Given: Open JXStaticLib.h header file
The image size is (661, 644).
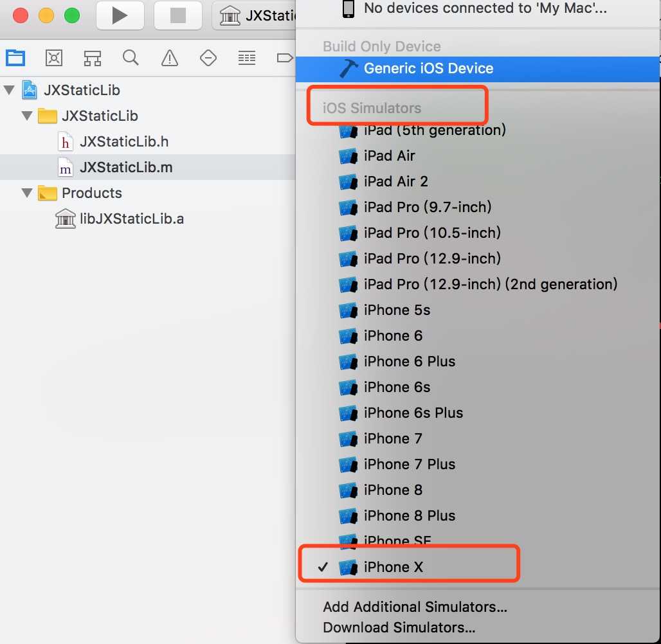Looking at the screenshot, I should (x=147, y=141).
